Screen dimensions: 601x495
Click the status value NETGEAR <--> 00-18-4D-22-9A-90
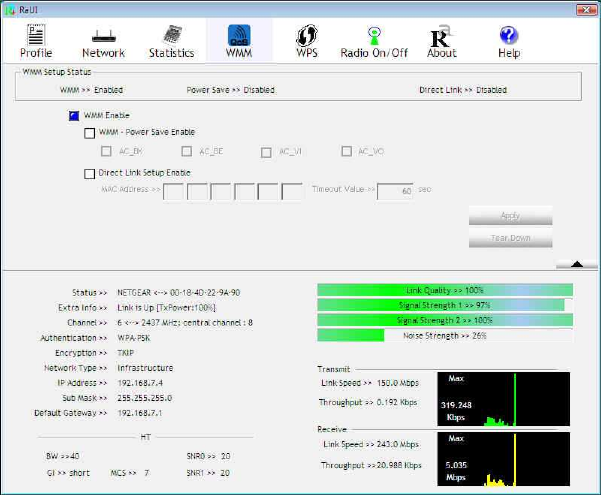click(x=179, y=293)
